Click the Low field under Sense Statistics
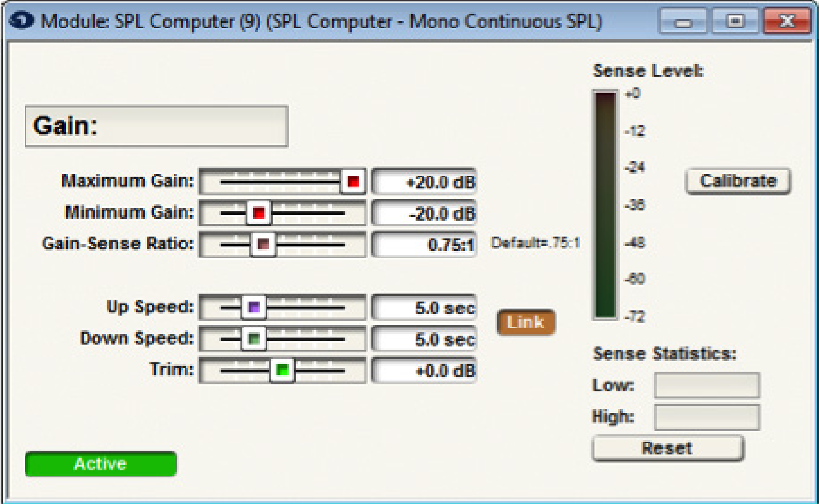Image resolution: width=819 pixels, height=504 pixels. point(707,384)
